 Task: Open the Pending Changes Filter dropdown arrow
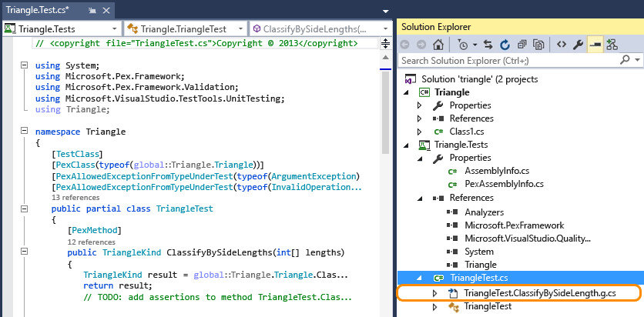coord(475,45)
